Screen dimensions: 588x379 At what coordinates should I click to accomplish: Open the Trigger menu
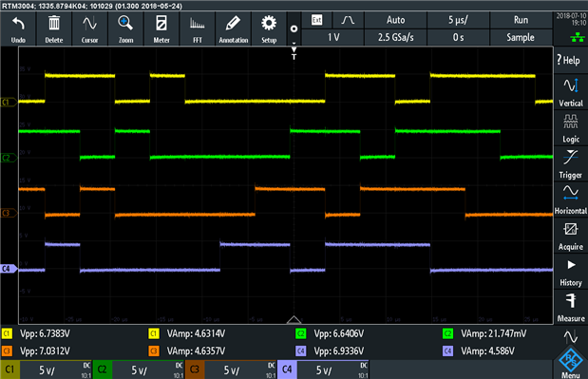point(570,164)
